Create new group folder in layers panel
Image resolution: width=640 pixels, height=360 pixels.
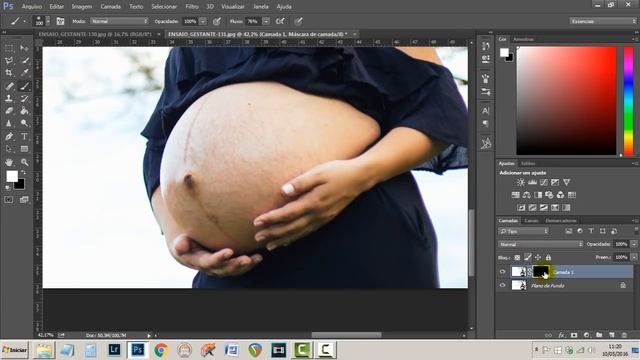pyautogui.click(x=599, y=335)
